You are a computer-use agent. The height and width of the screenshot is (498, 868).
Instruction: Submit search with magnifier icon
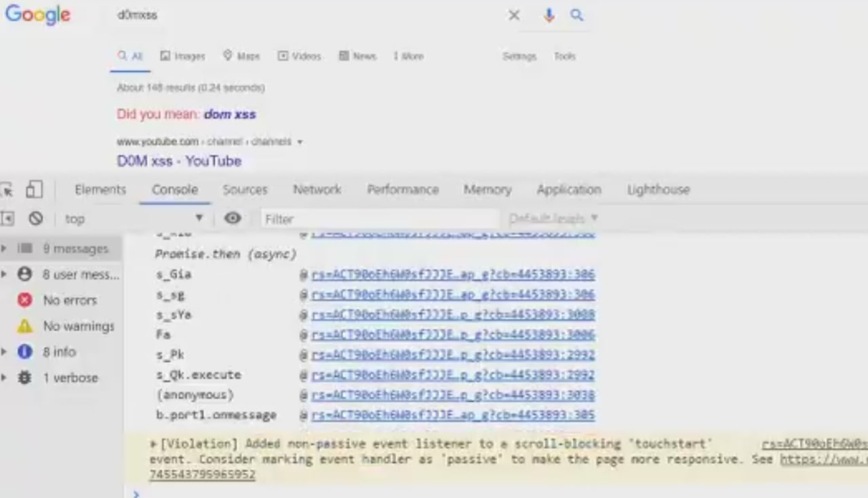pyautogui.click(x=576, y=15)
